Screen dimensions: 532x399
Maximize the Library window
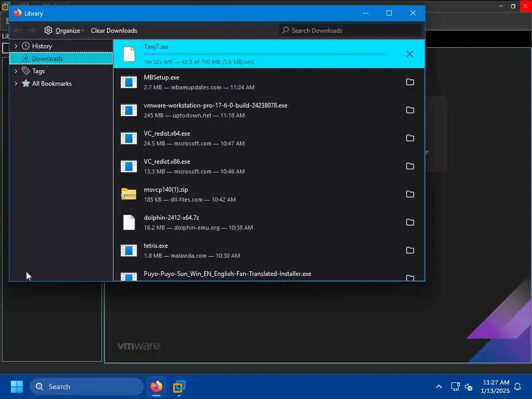pyautogui.click(x=389, y=13)
